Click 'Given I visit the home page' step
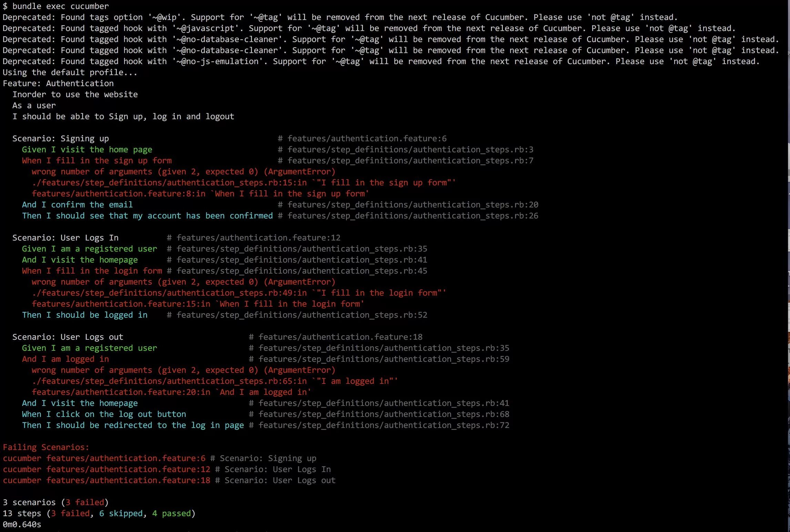 tap(87, 150)
